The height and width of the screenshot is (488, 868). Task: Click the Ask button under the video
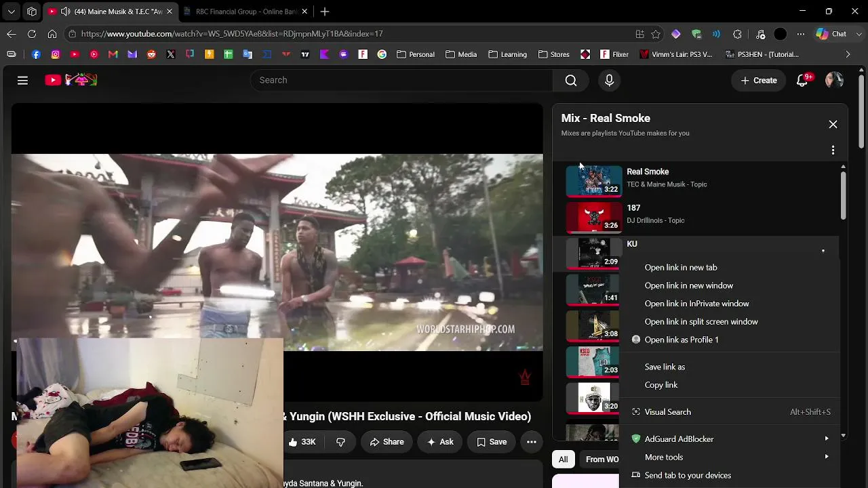click(x=439, y=442)
